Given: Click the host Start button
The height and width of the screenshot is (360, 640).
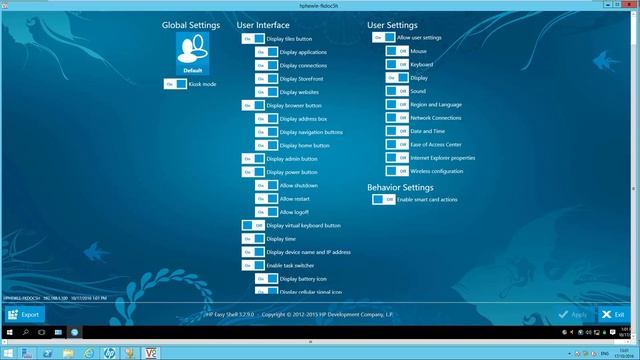Looking at the screenshot, I should pos(8,353).
